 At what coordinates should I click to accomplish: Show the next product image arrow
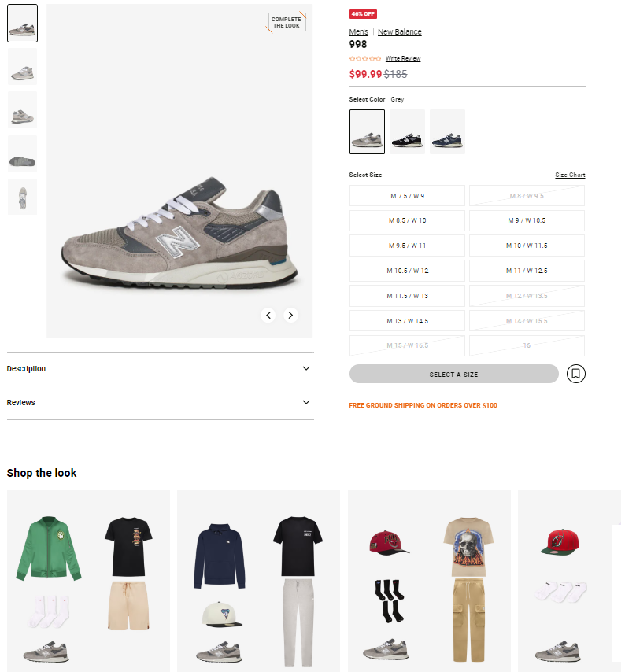click(290, 315)
